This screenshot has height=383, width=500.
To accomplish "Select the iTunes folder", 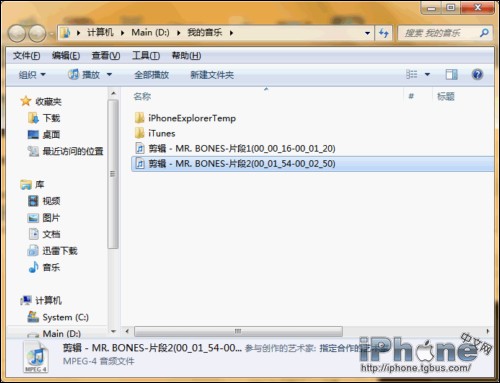I will click(x=155, y=133).
